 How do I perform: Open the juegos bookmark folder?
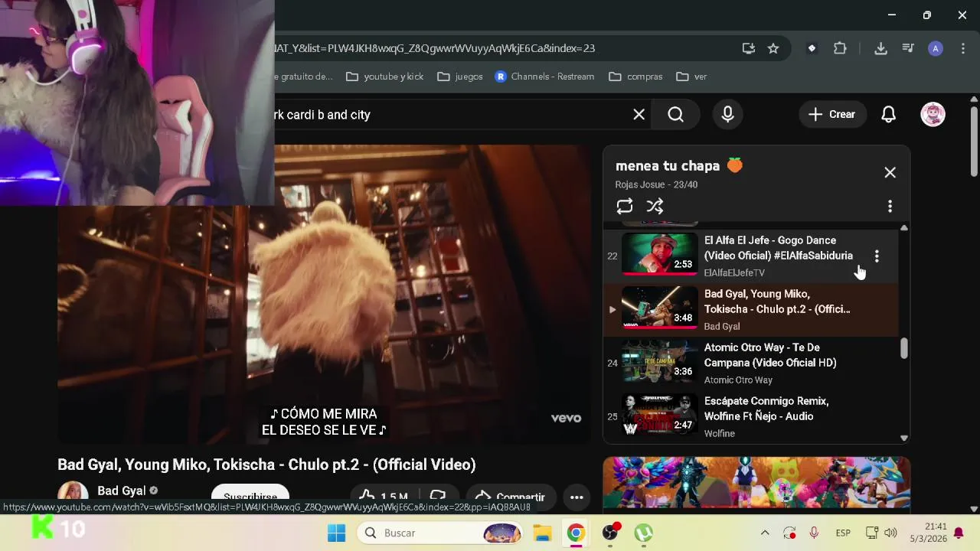459,77
